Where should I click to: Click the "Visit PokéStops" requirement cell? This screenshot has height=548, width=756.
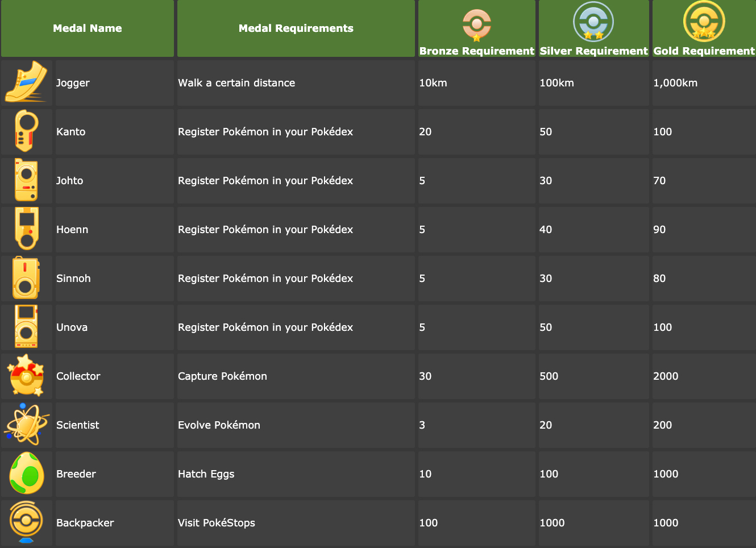[216, 523]
